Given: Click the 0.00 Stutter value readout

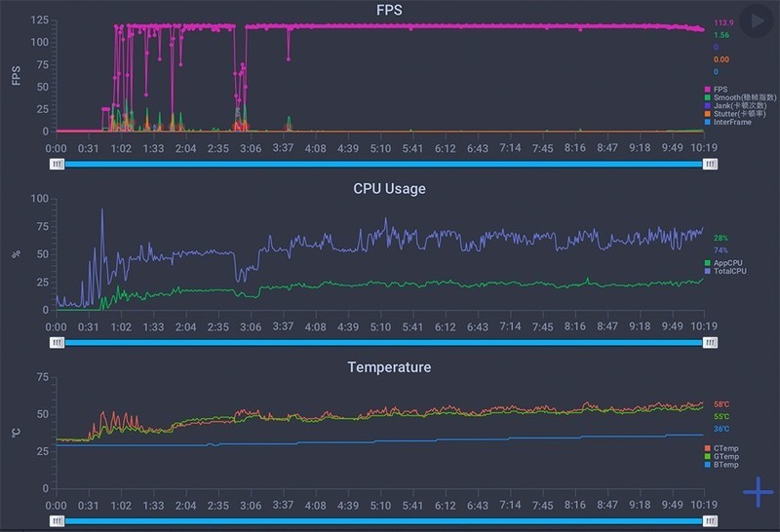Looking at the screenshot, I should coord(721,59).
